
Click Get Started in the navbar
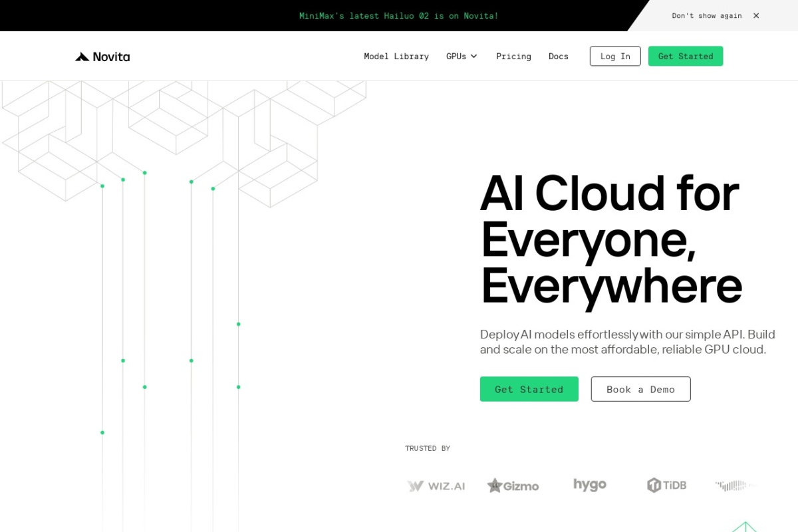[686, 56]
